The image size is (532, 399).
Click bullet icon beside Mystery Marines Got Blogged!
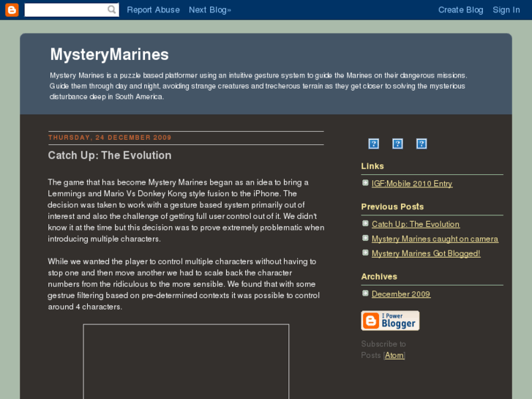[365, 253]
